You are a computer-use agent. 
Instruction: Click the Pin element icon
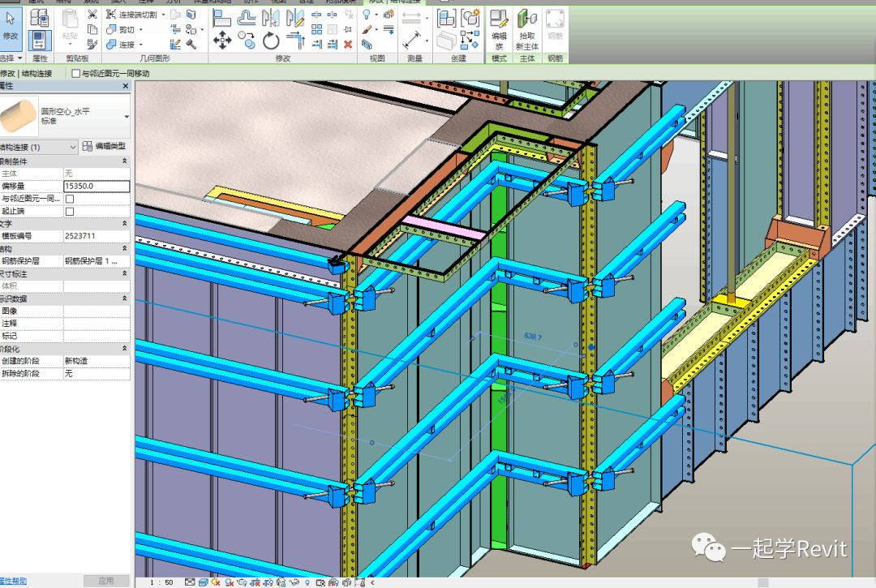click(348, 29)
